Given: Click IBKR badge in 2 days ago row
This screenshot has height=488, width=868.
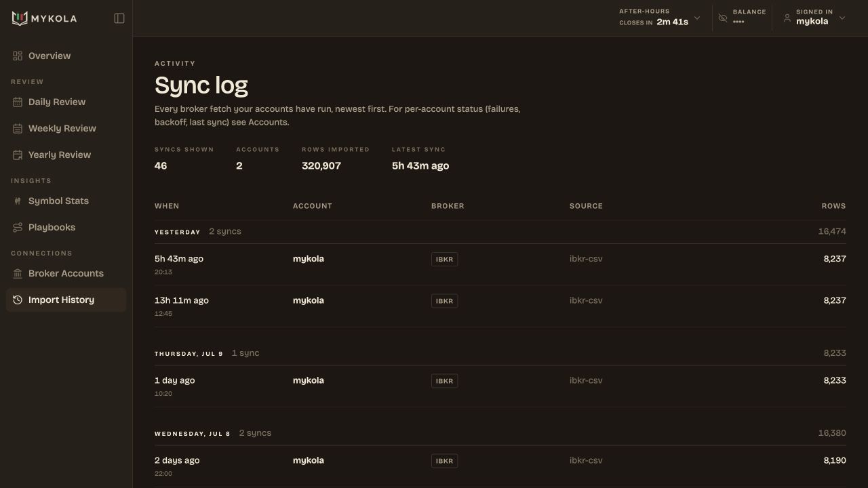Looking at the screenshot, I should (444, 461).
